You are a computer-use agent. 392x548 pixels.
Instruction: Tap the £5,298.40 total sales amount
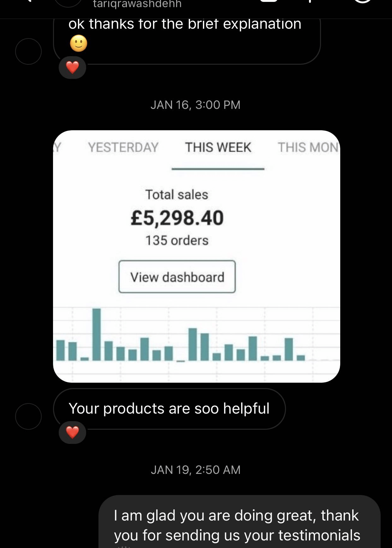(x=177, y=218)
